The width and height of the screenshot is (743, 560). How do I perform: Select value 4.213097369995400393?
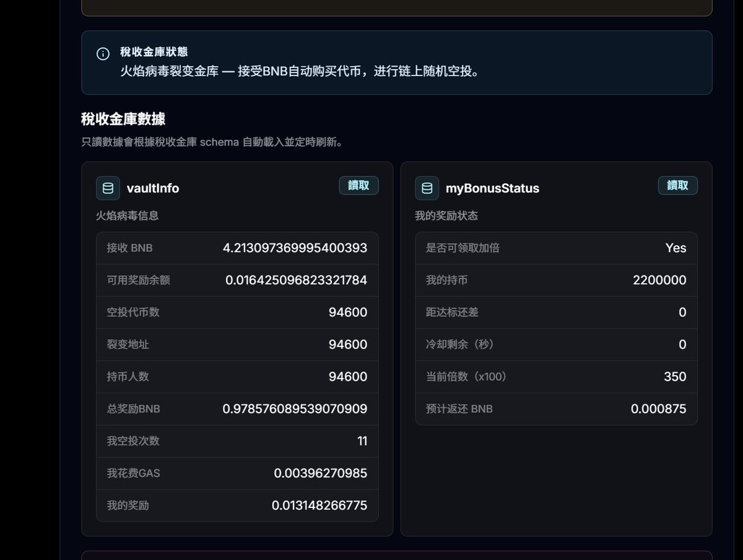[x=295, y=248]
